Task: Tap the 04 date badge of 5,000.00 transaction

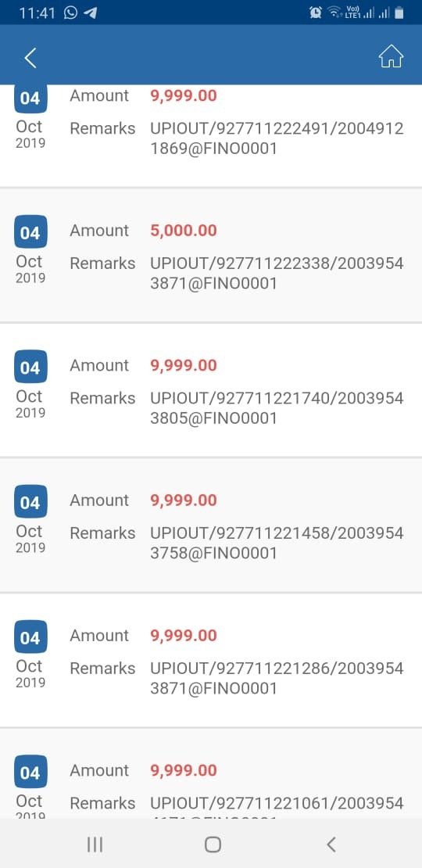Action: 30,232
